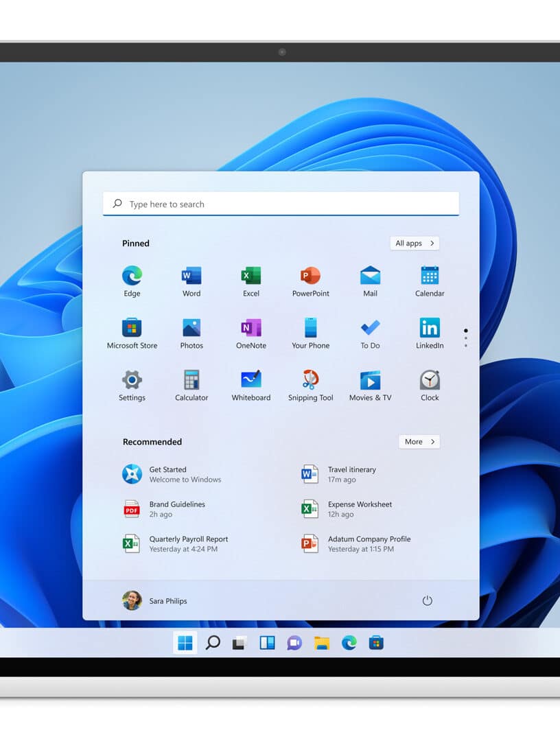Go to next pinned apps page dot
This screenshot has height=741, width=560.
coord(466,338)
